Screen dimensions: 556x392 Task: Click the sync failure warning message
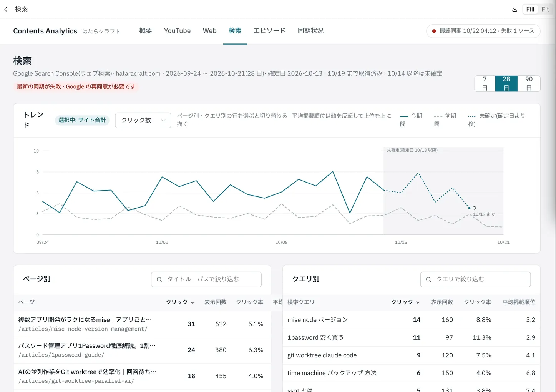(x=76, y=86)
